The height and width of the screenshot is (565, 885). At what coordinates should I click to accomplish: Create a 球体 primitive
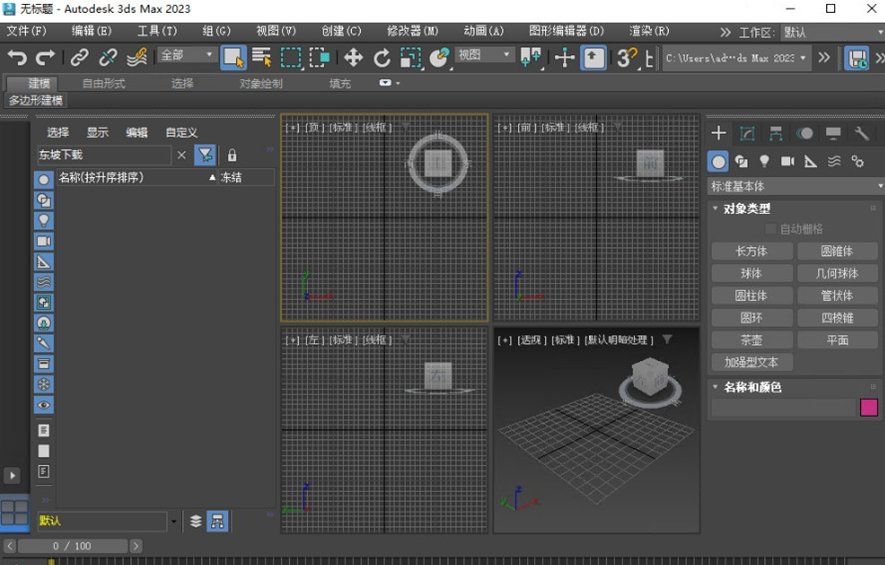752,274
